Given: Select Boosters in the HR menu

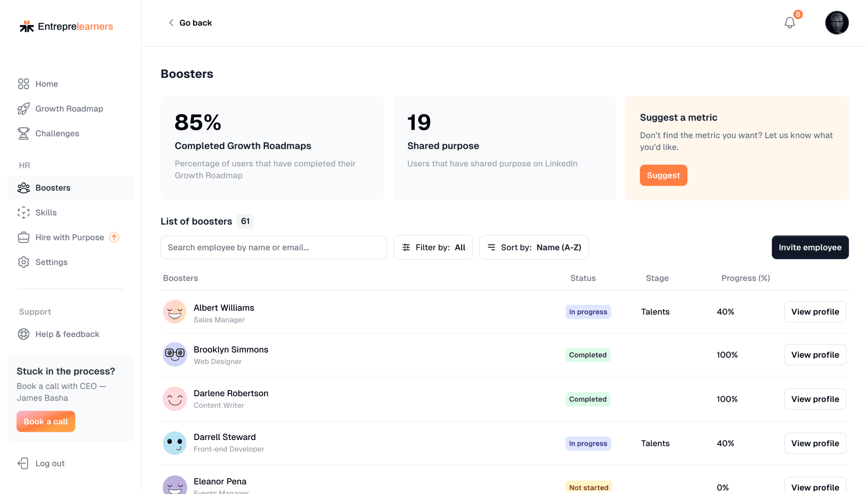Looking at the screenshot, I should [53, 188].
